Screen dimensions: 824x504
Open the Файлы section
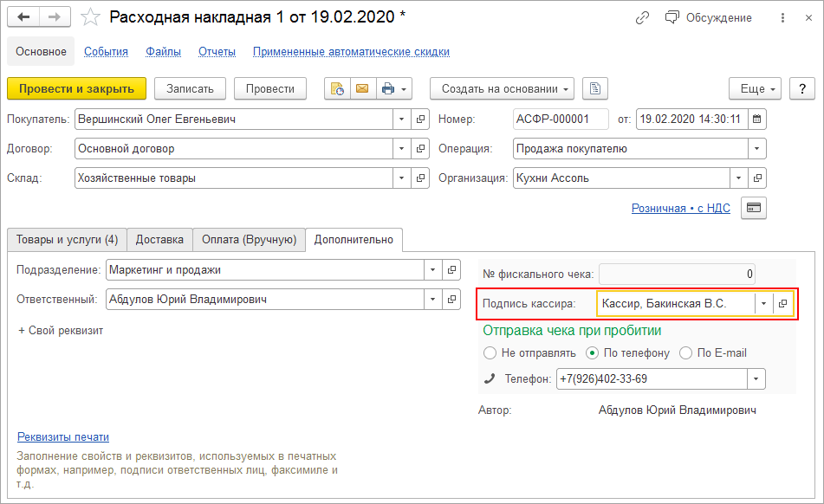(164, 51)
